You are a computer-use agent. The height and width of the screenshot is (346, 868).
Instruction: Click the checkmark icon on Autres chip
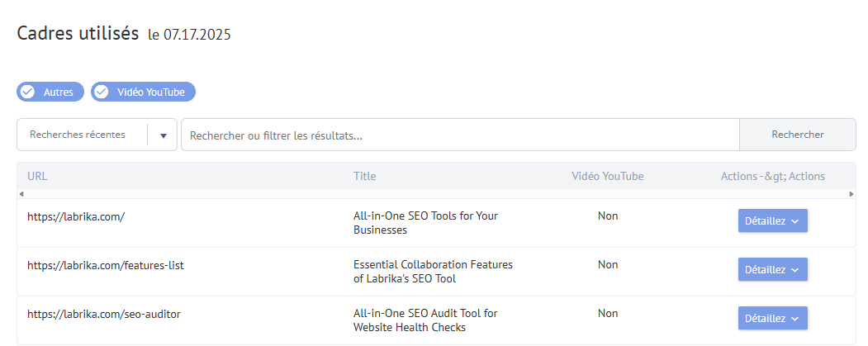coord(26,92)
